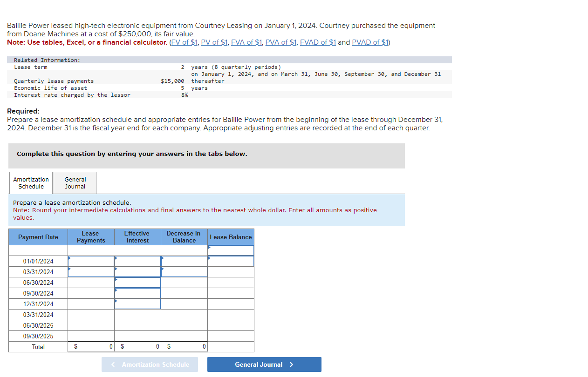Switch to the General Journal tab
The height and width of the screenshot is (377, 588).
pyautogui.click(x=75, y=182)
